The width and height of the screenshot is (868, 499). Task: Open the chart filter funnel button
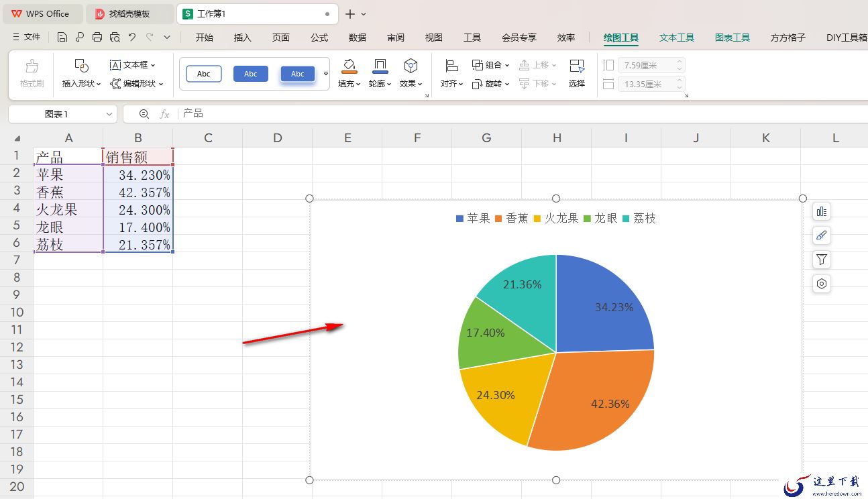[821, 260]
